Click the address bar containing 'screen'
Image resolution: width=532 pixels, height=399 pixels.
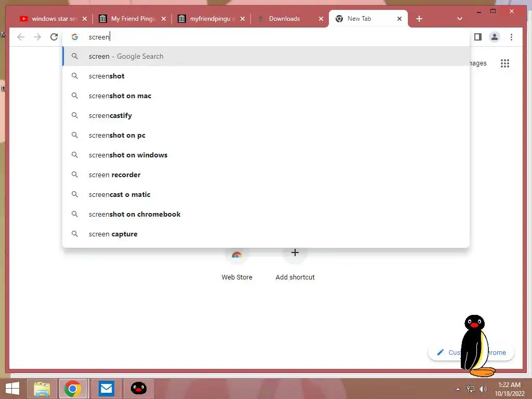click(x=266, y=37)
